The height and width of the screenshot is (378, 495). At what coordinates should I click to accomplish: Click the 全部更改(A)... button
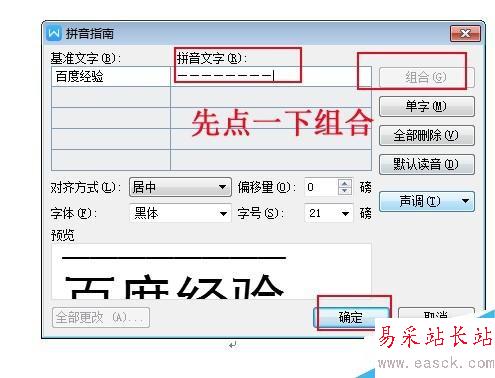click(x=101, y=317)
